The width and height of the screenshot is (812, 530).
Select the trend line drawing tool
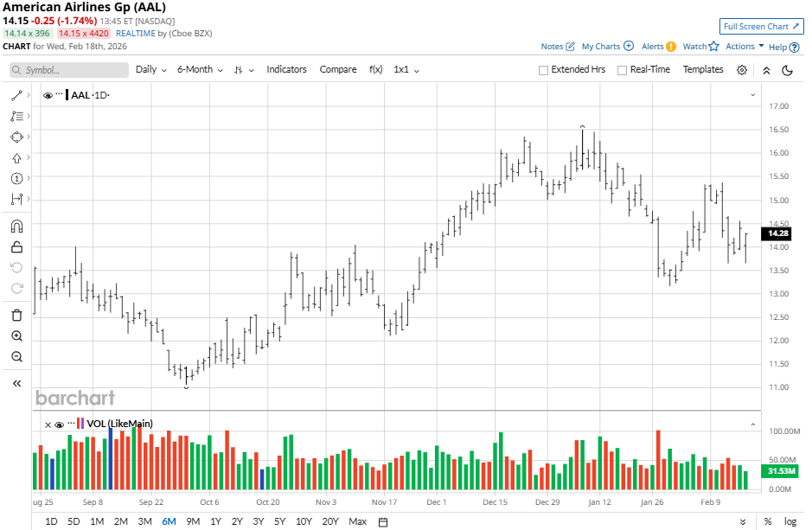(x=16, y=95)
